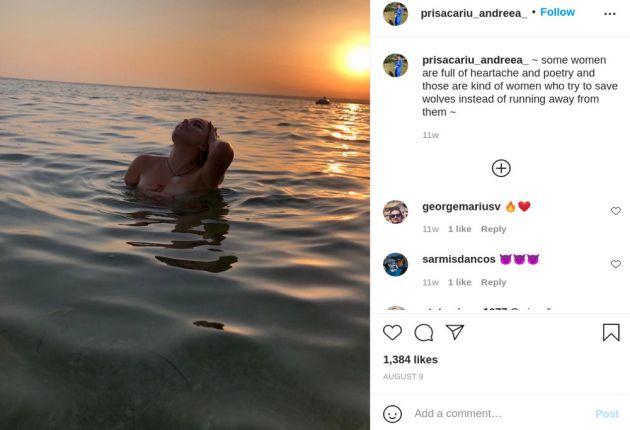Screen dimensions: 630x430
Task: Open the three-dot more options menu
Action: click(x=610, y=13)
